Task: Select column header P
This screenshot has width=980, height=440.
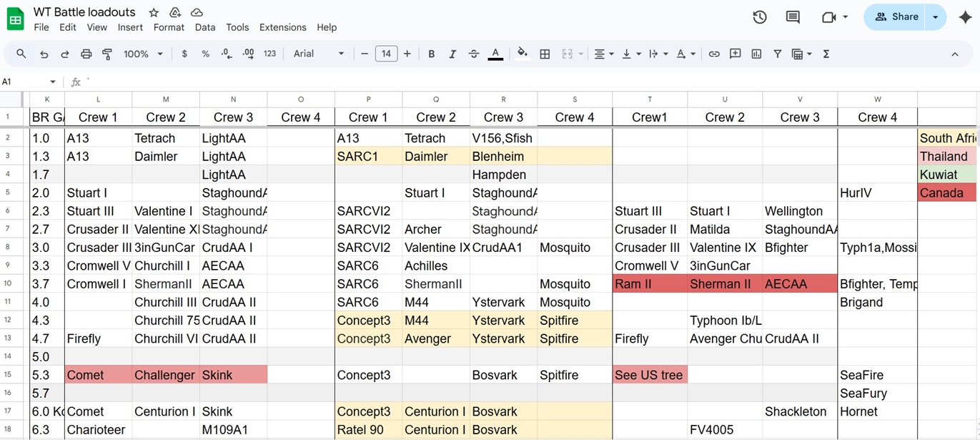Action: tap(368, 99)
